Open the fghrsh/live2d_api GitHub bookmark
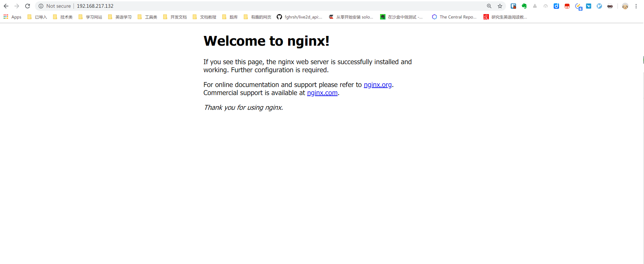The image size is (644, 264). (x=300, y=17)
